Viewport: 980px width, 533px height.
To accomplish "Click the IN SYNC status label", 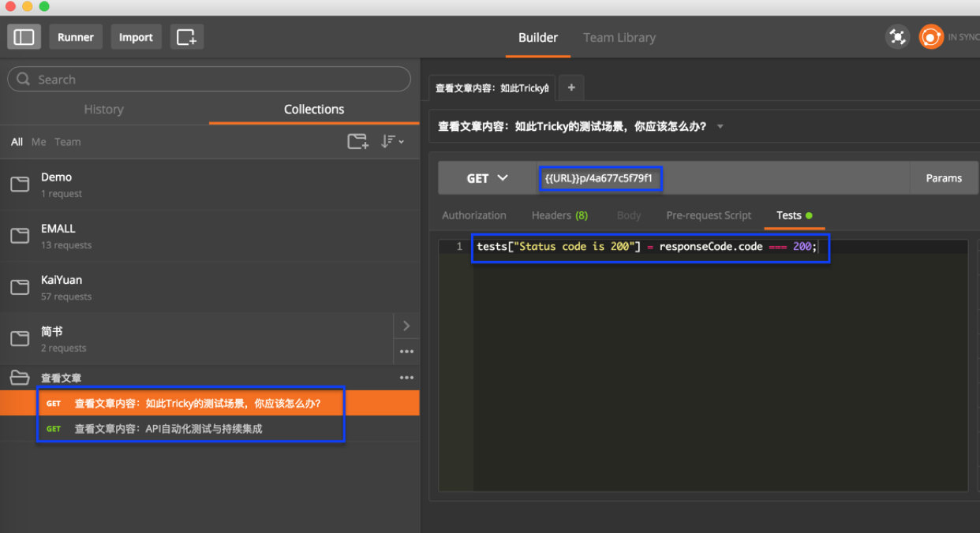I will [x=963, y=37].
